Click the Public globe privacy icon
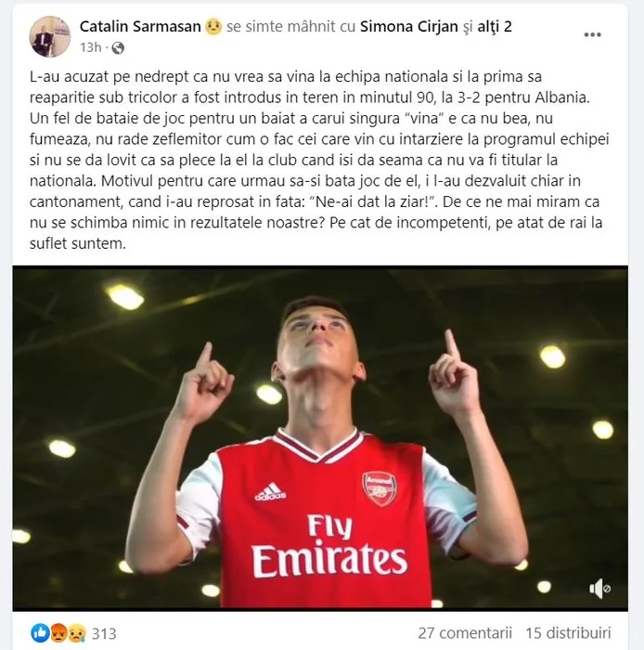 (118, 48)
